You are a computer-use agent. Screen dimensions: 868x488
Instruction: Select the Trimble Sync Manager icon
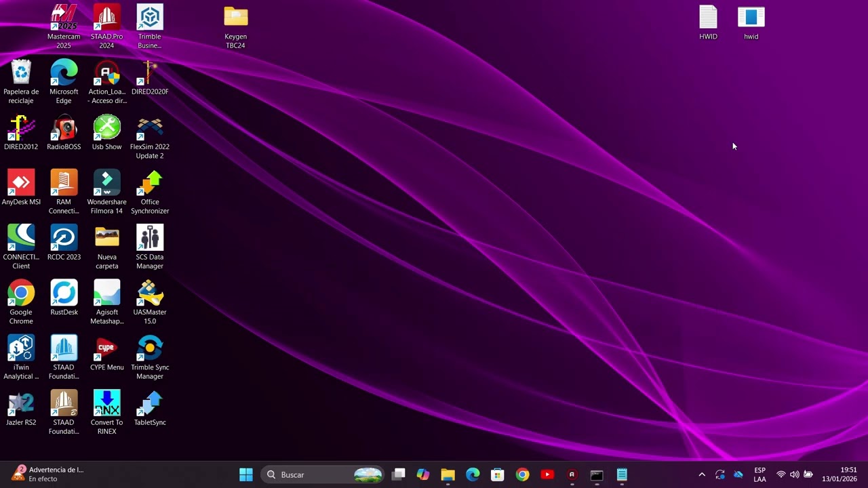click(150, 358)
